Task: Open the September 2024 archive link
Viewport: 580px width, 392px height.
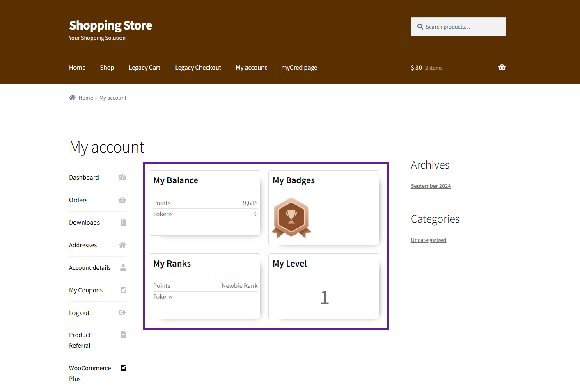Action: [431, 186]
